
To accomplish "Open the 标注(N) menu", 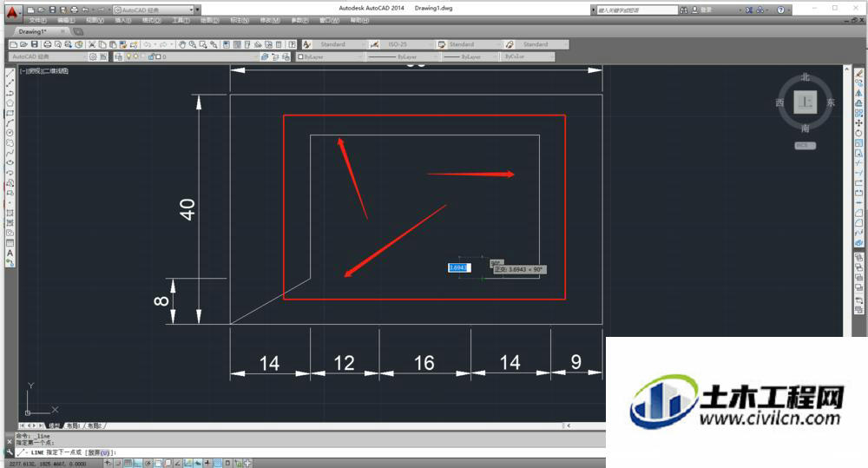I will [240, 21].
